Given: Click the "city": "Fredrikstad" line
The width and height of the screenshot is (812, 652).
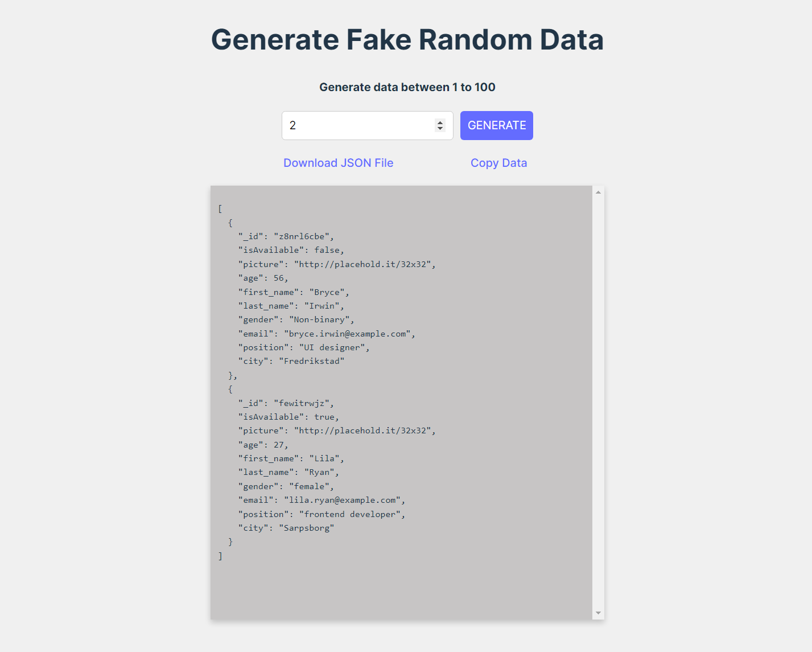Looking at the screenshot, I should pos(291,361).
